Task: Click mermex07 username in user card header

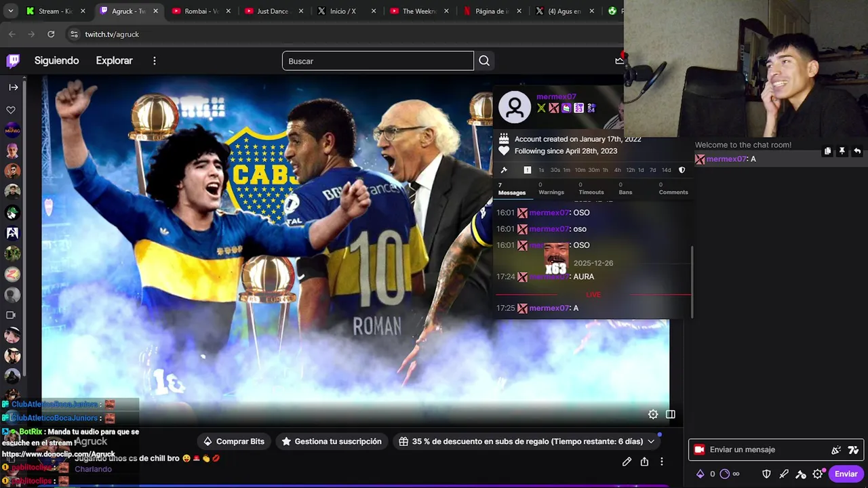Action: tap(556, 97)
